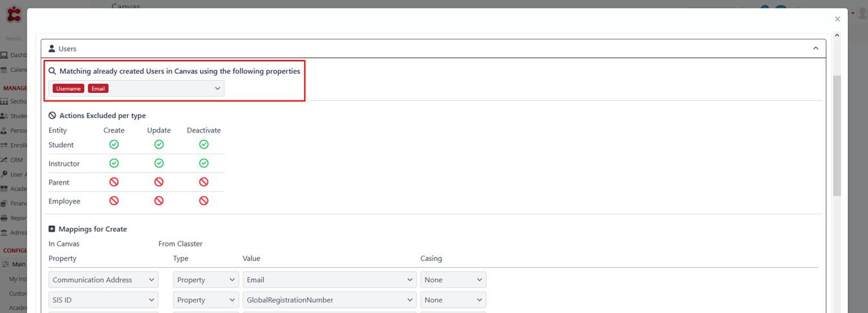Toggle Employee Update exclusion
The width and height of the screenshot is (868, 313).
[x=159, y=201]
